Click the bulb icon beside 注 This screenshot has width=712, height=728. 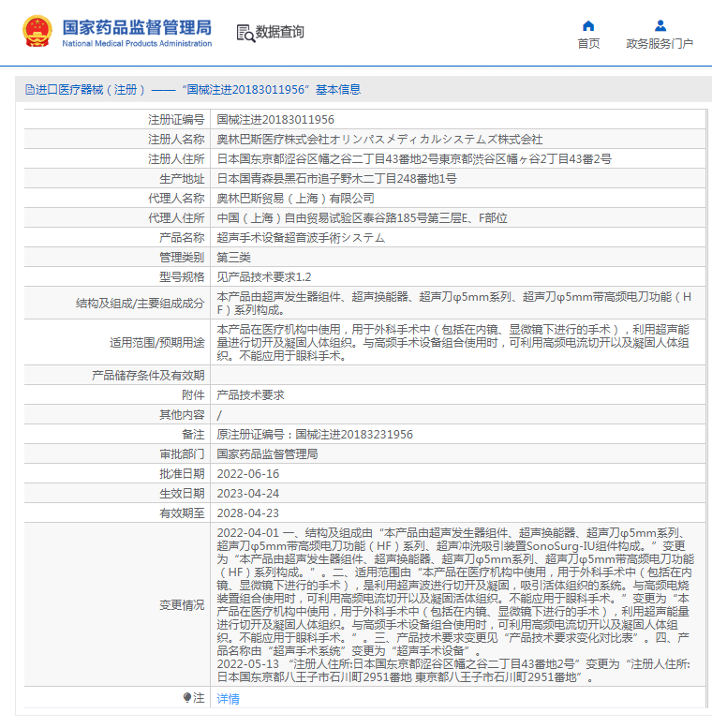point(187,697)
